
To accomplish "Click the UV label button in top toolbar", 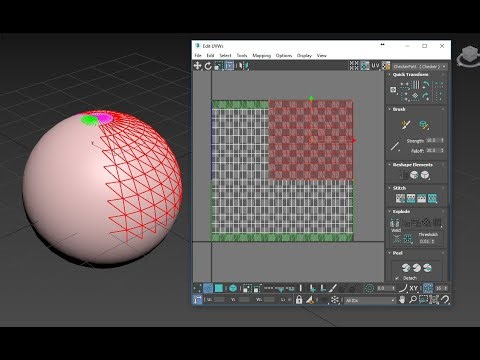I will click(x=375, y=66).
